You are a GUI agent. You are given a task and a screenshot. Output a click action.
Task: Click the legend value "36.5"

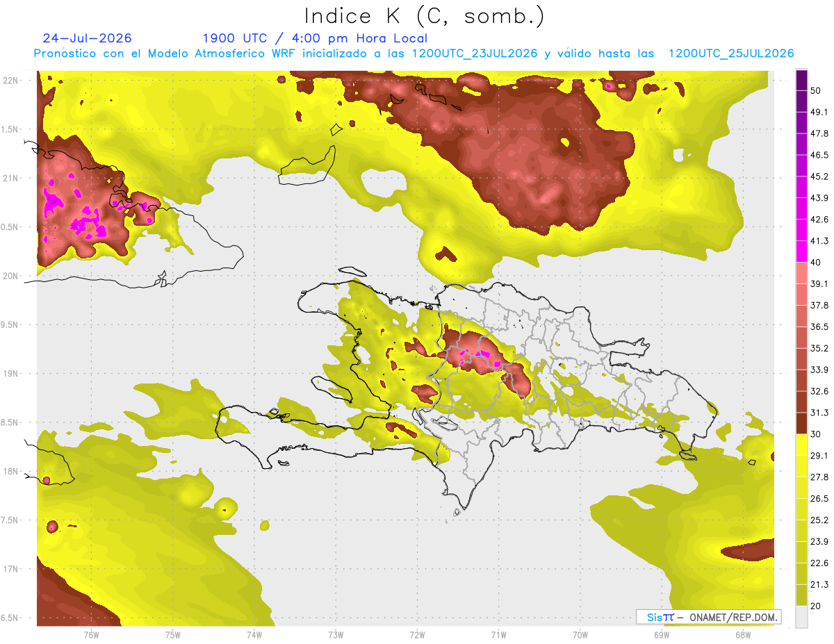point(819,327)
